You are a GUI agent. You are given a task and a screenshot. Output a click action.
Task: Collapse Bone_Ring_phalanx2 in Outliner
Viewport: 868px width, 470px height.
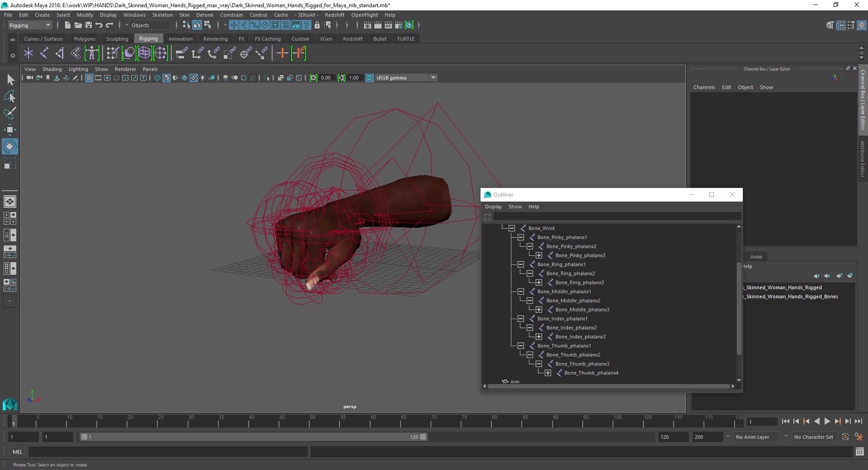[530, 273]
